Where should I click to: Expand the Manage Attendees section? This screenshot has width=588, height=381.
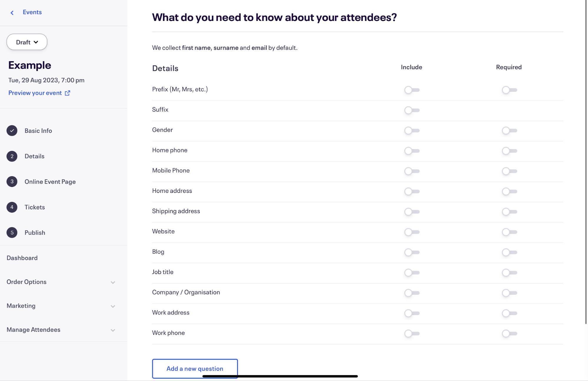pyautogui.click(x=61, y=330)
